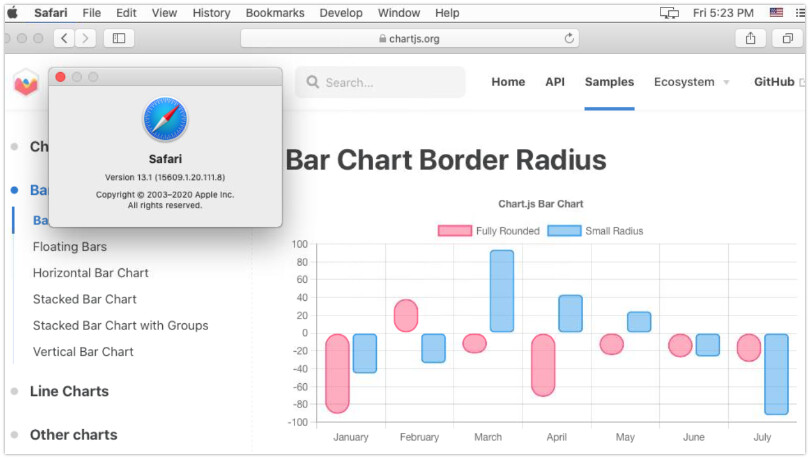Open Floating Bars sample

[x=70, y=247]
